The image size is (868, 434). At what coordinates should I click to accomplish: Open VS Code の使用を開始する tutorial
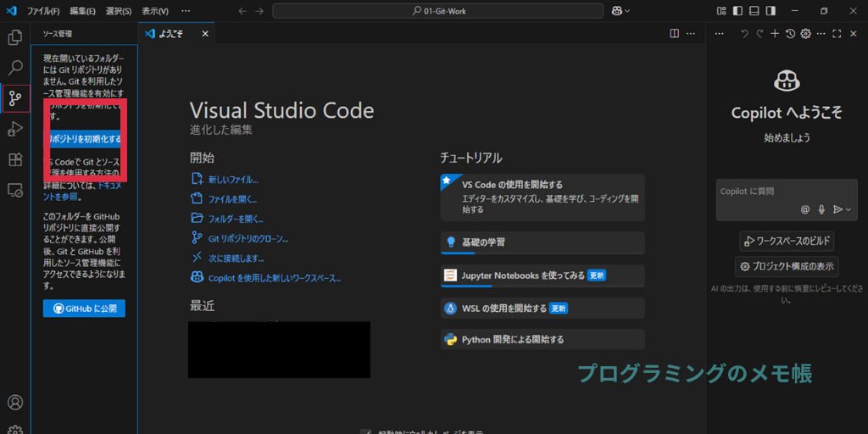[x=542, y=198]
